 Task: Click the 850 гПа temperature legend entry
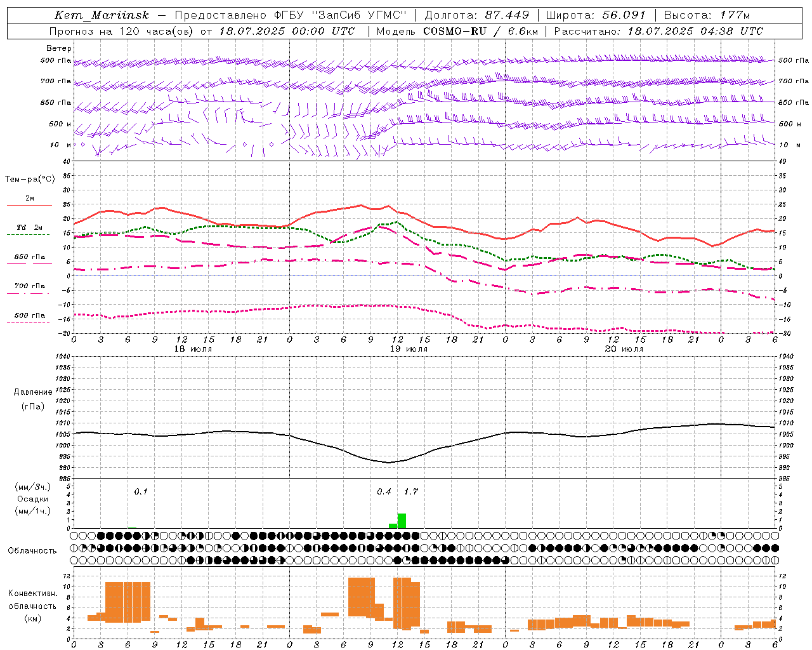30,257
